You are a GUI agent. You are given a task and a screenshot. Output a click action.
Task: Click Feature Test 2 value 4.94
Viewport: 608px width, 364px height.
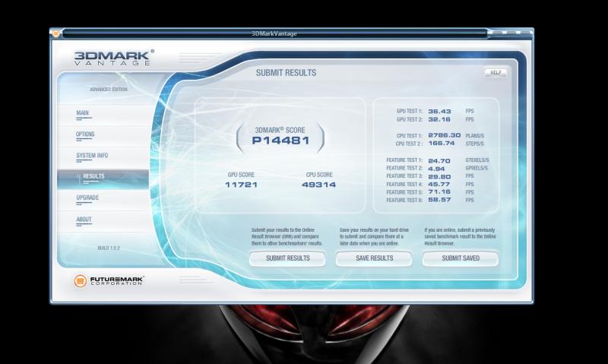pos(436,169)
